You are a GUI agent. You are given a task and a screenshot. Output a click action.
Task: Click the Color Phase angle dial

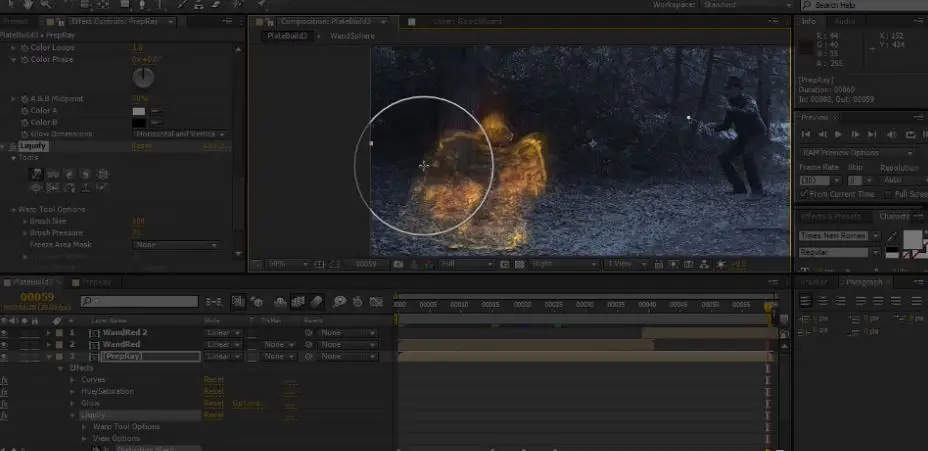[143, 78]
